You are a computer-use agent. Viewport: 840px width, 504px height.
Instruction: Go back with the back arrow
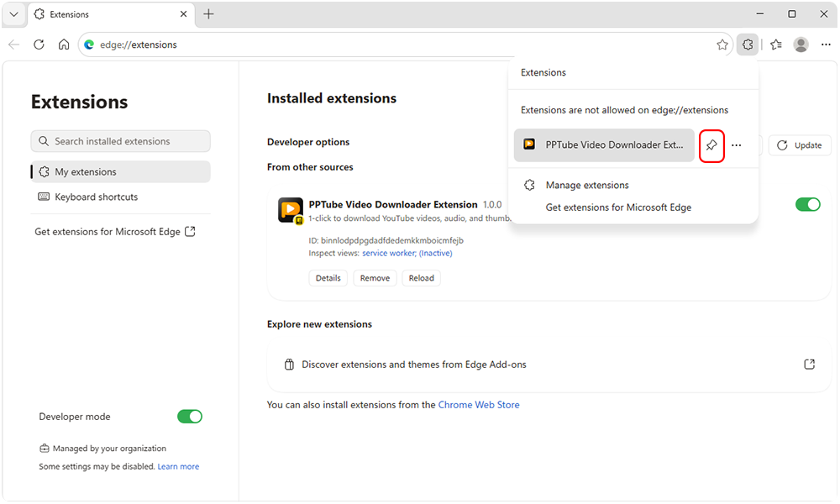pos(14,45)
